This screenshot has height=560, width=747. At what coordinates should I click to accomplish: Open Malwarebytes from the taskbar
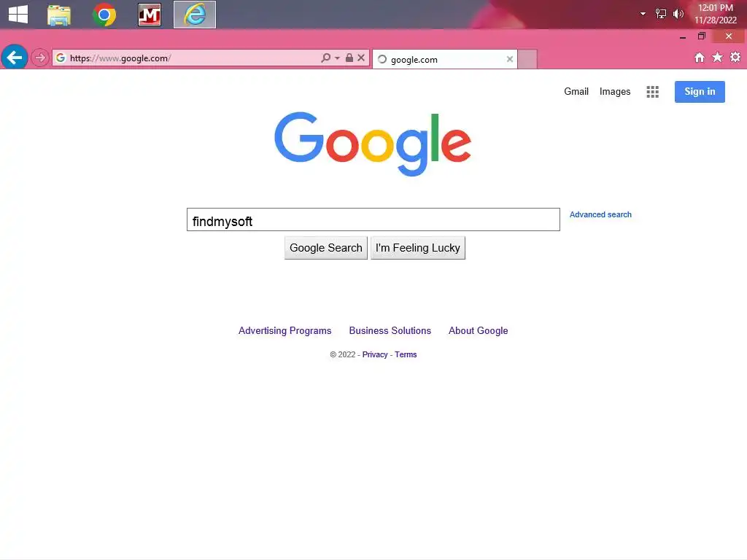click(x=149, y=15)
